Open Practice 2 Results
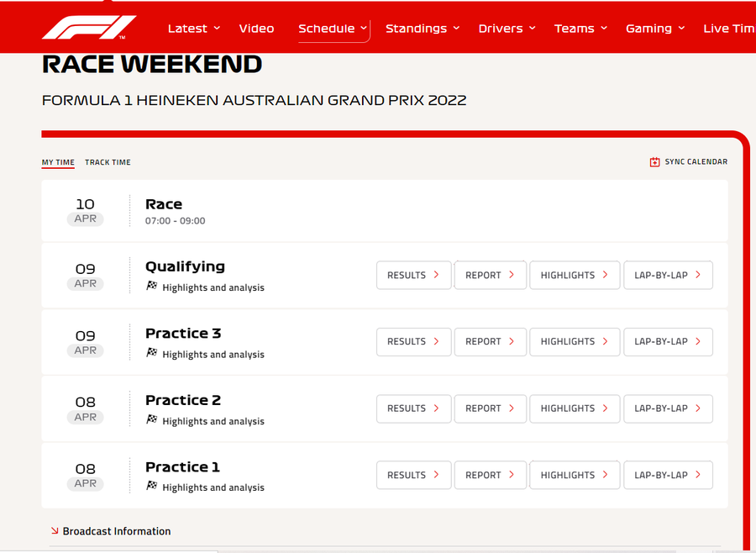The height and width of the screenshot is (553, 756). [413, 408]
